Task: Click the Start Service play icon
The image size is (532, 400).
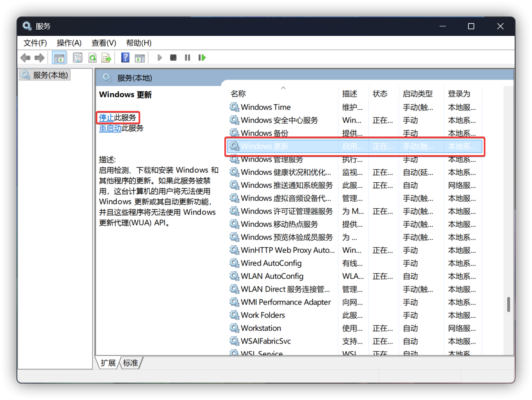Action: point(160,58)
